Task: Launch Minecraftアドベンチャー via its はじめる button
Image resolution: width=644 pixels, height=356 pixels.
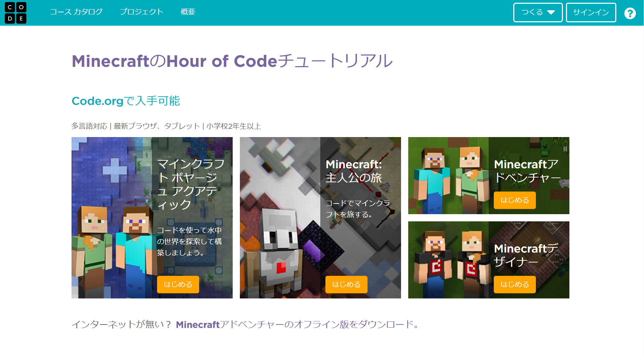Action: [x=515, y=200]
